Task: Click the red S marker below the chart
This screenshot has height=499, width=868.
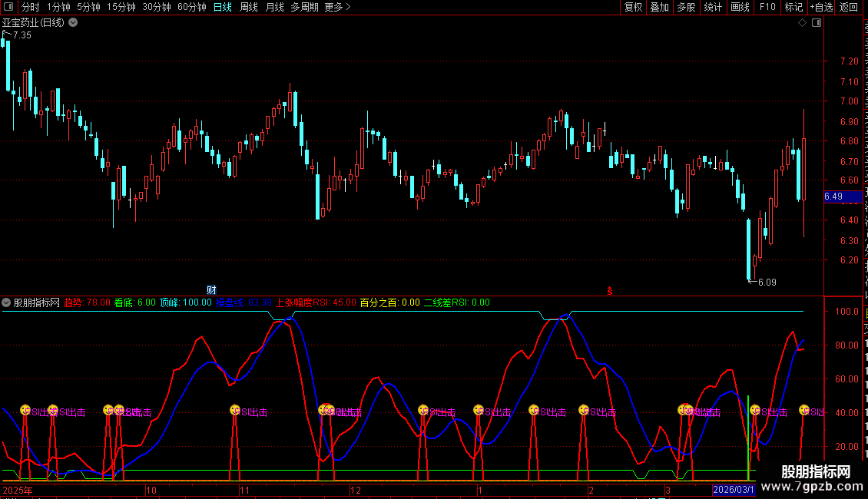Action: (611, 290)
